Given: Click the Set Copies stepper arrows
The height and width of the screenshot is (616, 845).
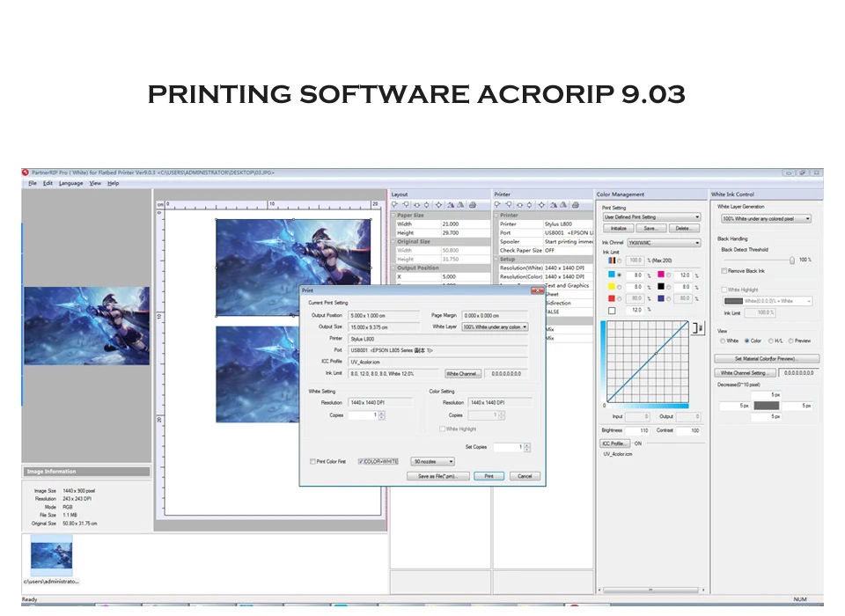Looking at the screenshot, I should [527, 447].
